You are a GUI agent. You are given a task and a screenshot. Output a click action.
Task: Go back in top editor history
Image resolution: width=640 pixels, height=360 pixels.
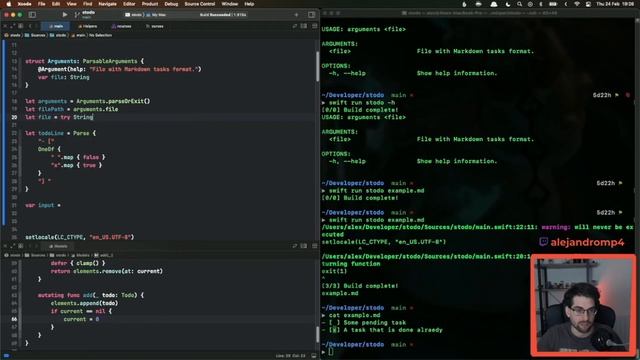click(x=29, y=26)
